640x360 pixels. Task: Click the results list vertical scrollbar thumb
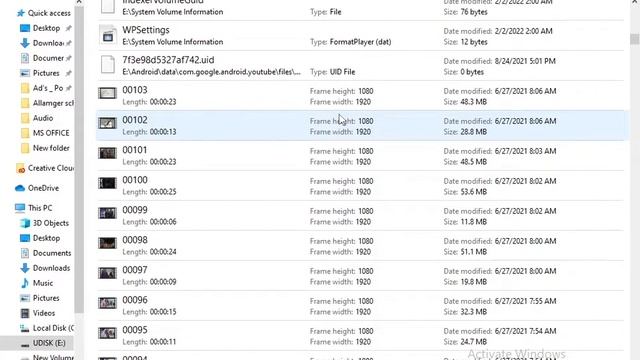(634, 39)
